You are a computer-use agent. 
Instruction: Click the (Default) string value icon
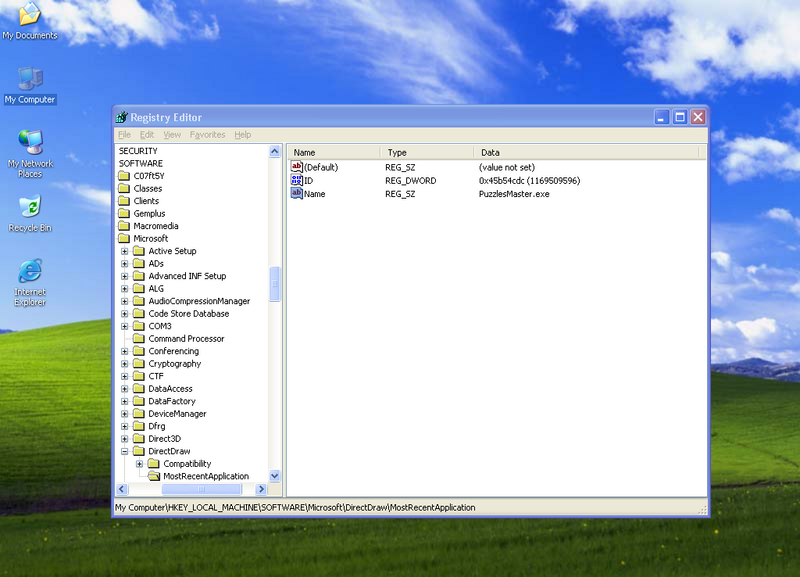pos(296,167)
